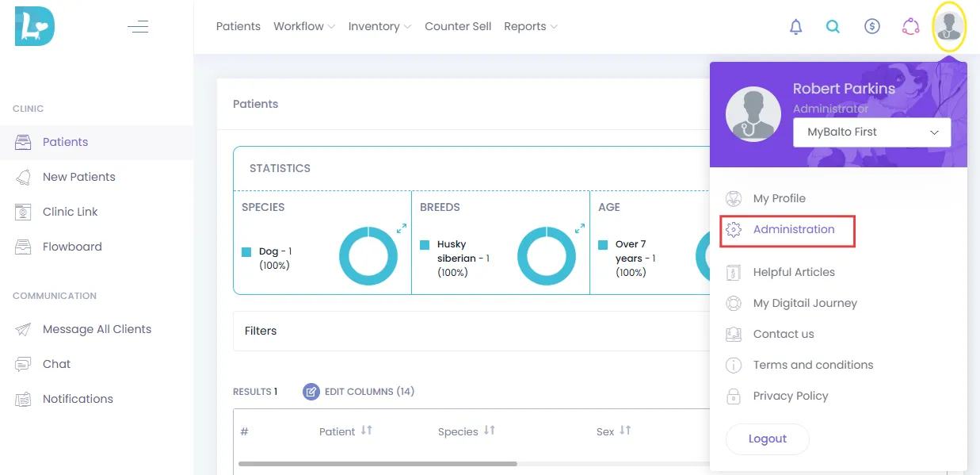
Task: Expand the Breeds chart
Action: click(580, 228)
